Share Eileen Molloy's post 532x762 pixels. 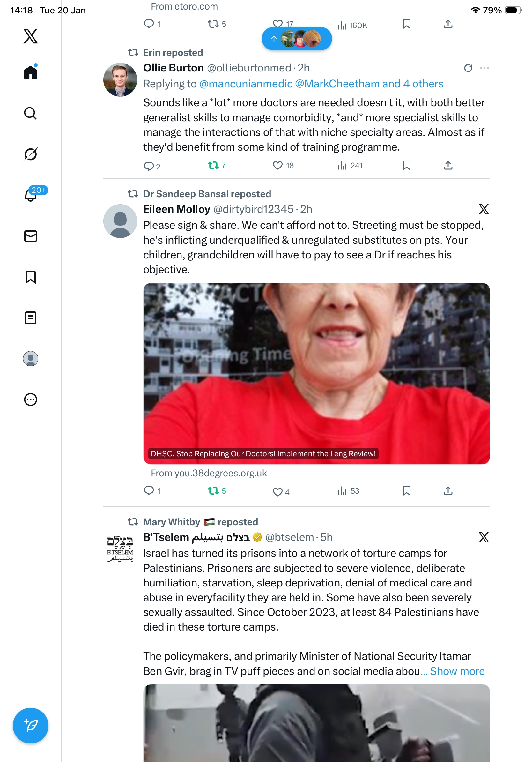click(x=448, y=491)
